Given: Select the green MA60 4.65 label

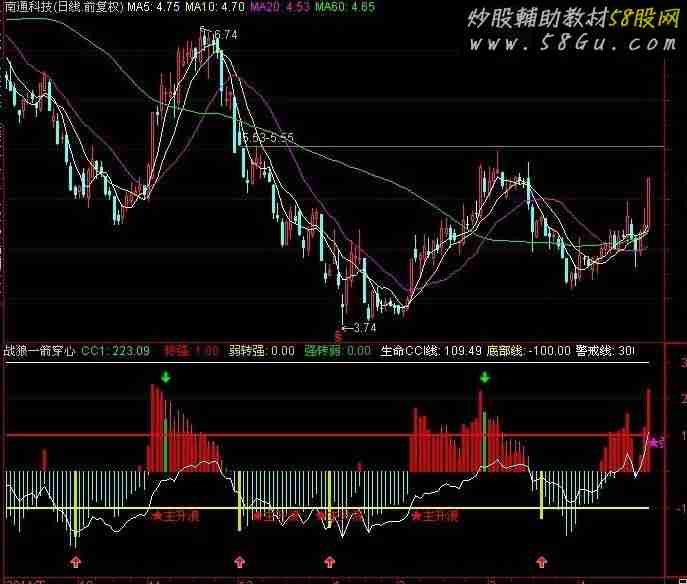Looking at the screenshot, I should click(x=345, y=7).
